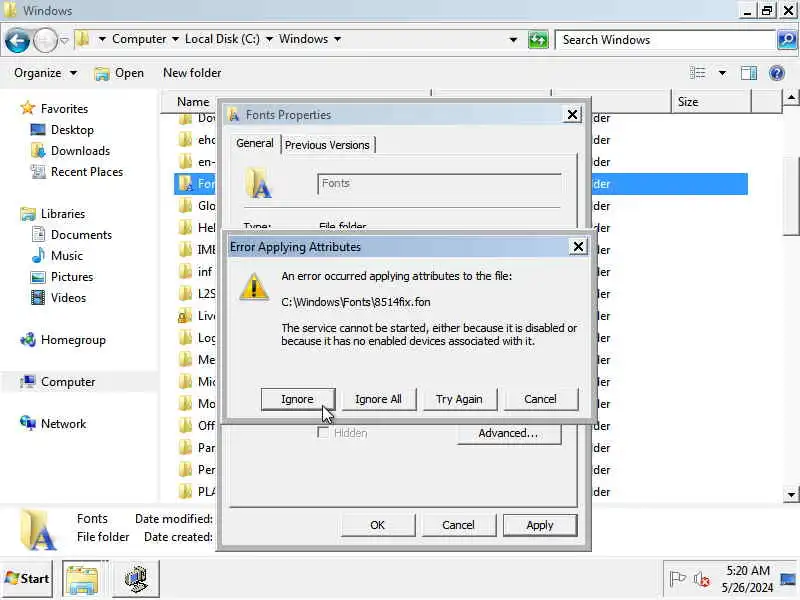Click the blue Help icon
Viewport: 800px width, 600px height.
pos(777,73)
